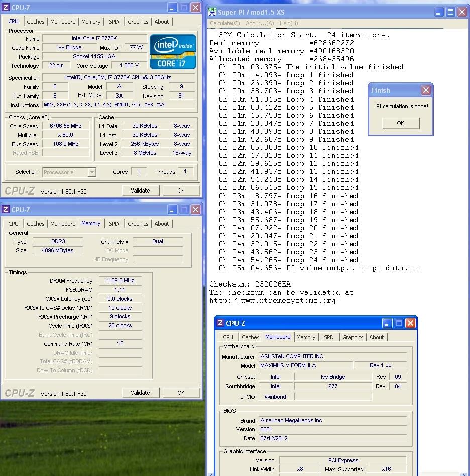Select Memory tab in mainboard CPU-Z window
The height and width of the screenshot is (476, 470).
coord(306,337)
